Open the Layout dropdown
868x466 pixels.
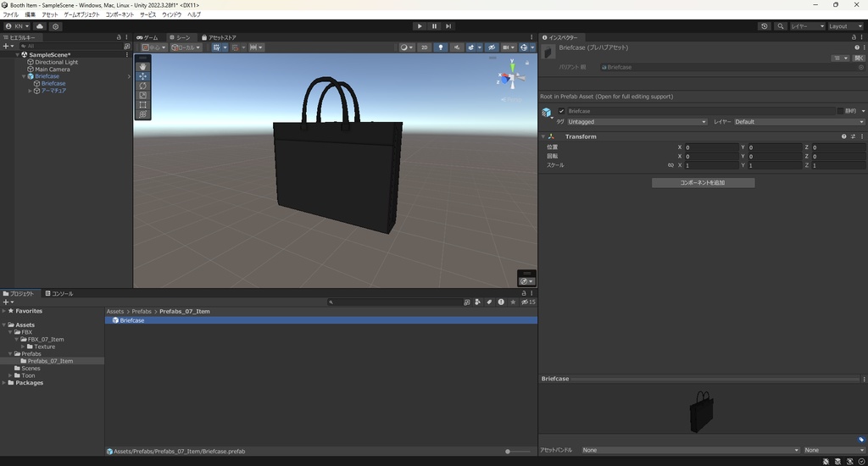[x=845, y=26]
